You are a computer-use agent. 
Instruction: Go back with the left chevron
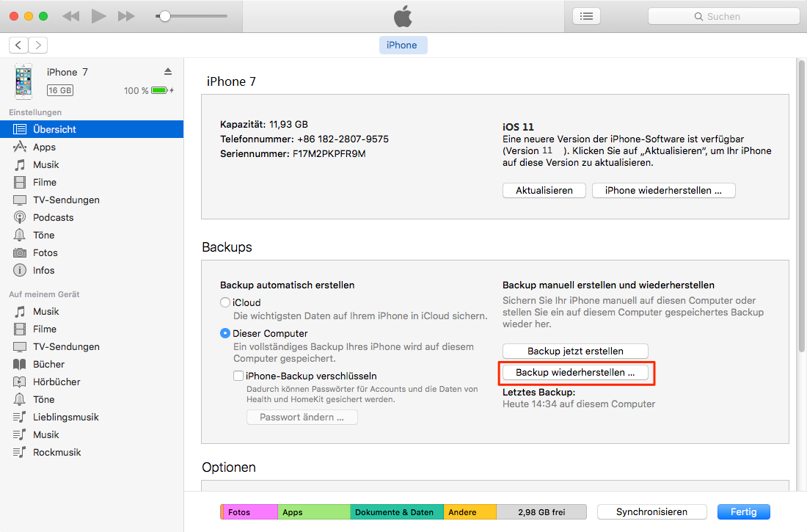click(x=18, y=45)
